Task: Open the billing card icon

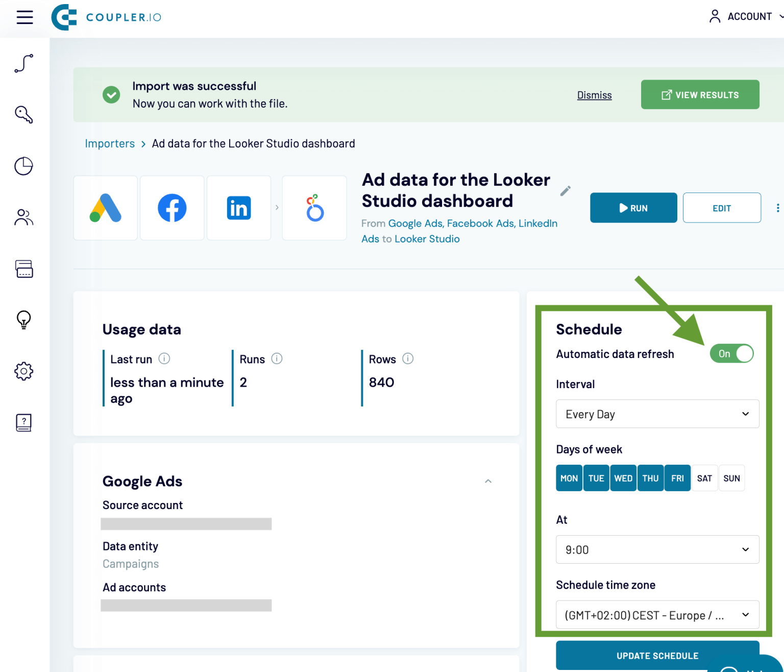Action: [x=23, y=269]
